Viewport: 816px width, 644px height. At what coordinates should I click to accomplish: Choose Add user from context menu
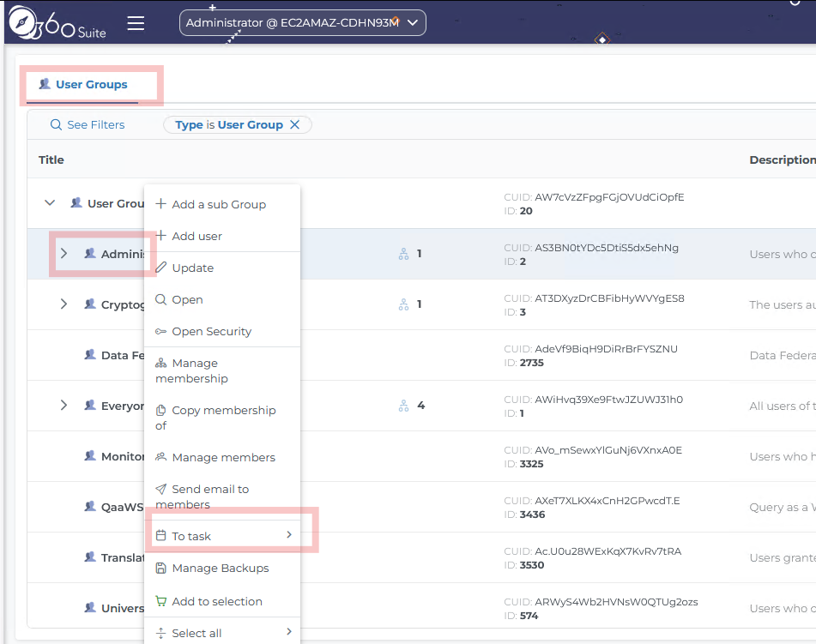222,236
